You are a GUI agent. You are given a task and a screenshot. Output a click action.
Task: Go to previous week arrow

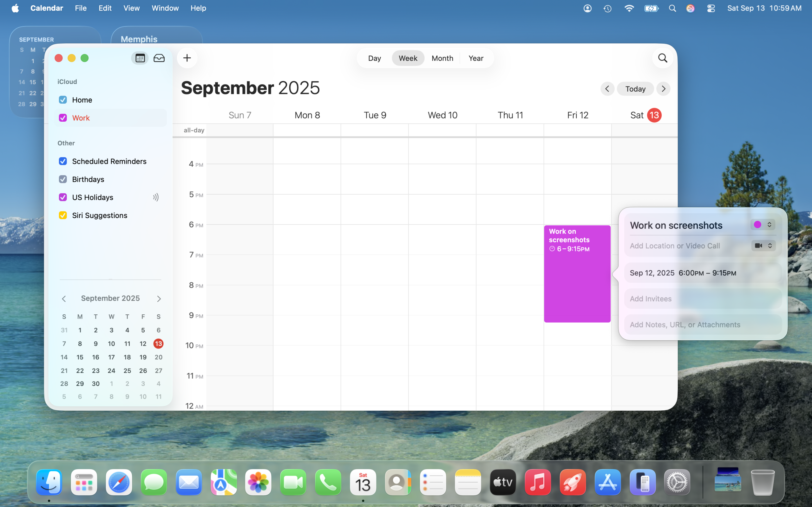[x=607, y=89]
